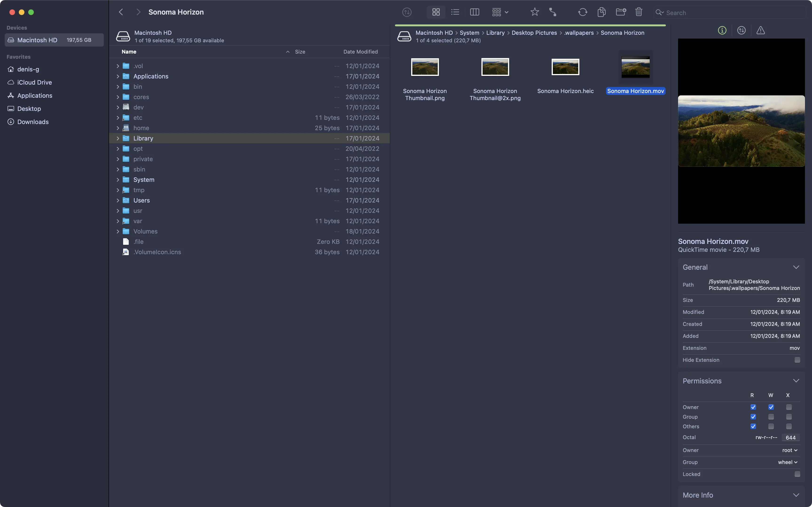Collapse the Permissions section
The image size is (812, 507).
[x=796, y=381]
